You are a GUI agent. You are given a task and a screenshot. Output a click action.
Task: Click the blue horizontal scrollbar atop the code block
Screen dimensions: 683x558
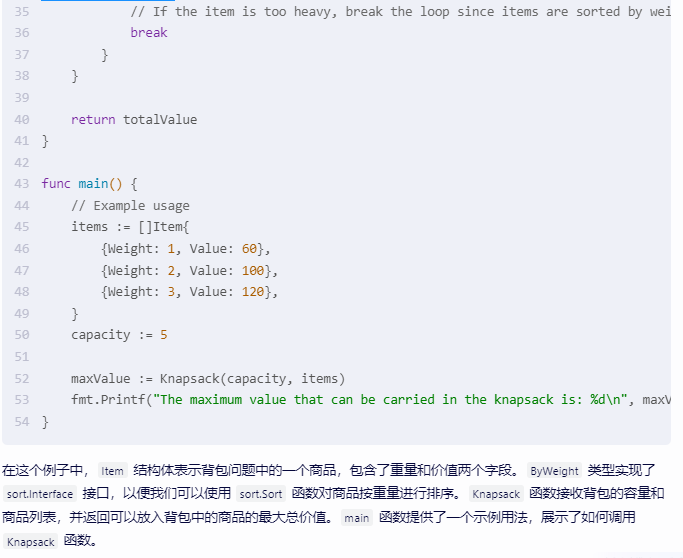pos(108,0)
